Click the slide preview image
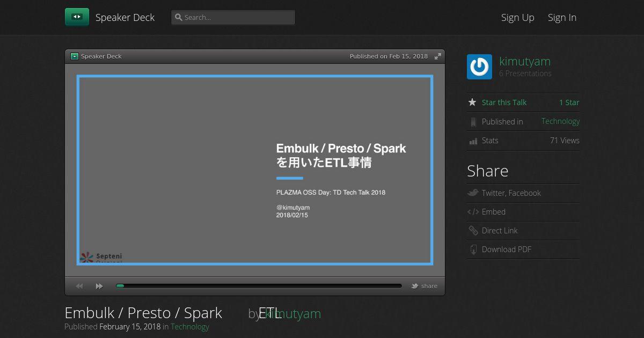 coord(255,170)
